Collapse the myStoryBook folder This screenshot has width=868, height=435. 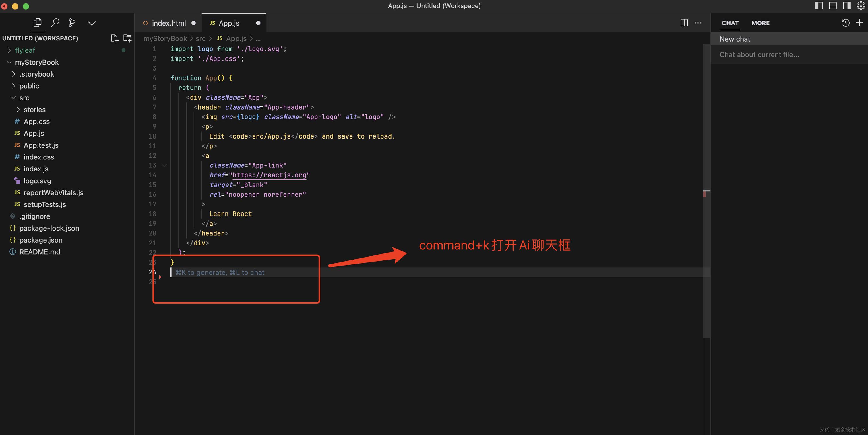(36, 62)
